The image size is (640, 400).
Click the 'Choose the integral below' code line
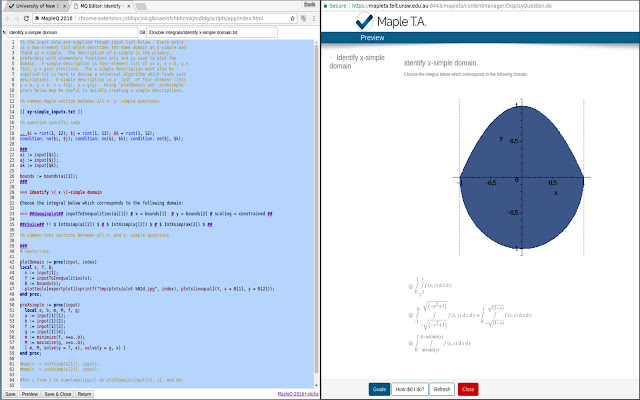(102, 202)
